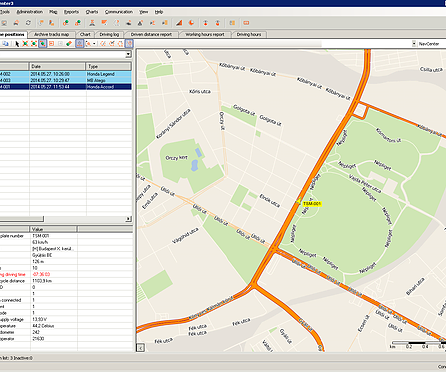The height and width of the screenshot is (372, 446).
Task: Select the MB Atego vehicle row
Action: click(66, 80)
